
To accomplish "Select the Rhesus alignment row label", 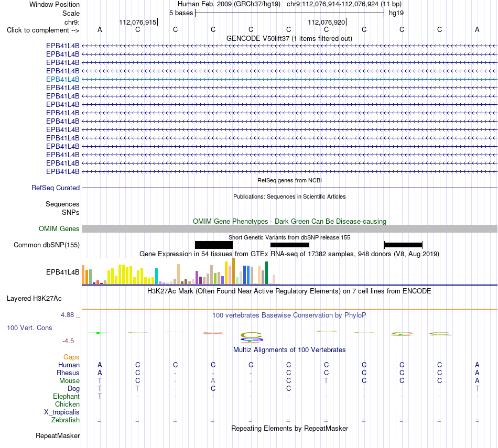I will pos(68,373).
